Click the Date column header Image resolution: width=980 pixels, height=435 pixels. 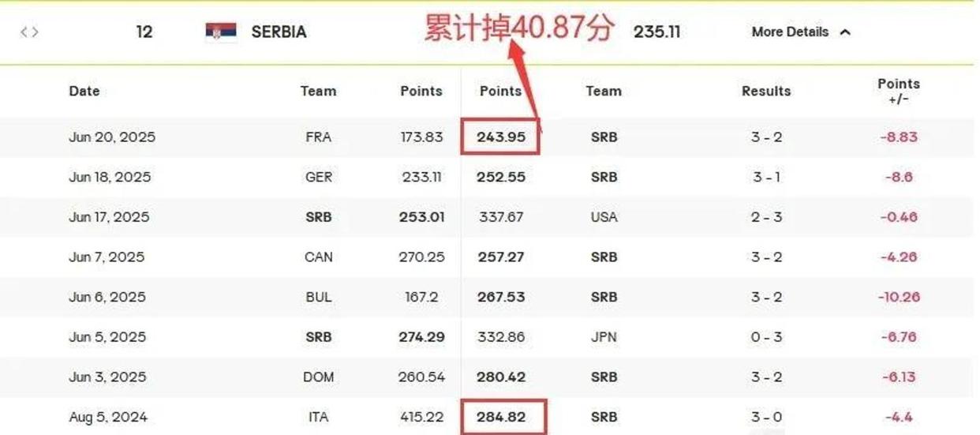tap(84, 91)
